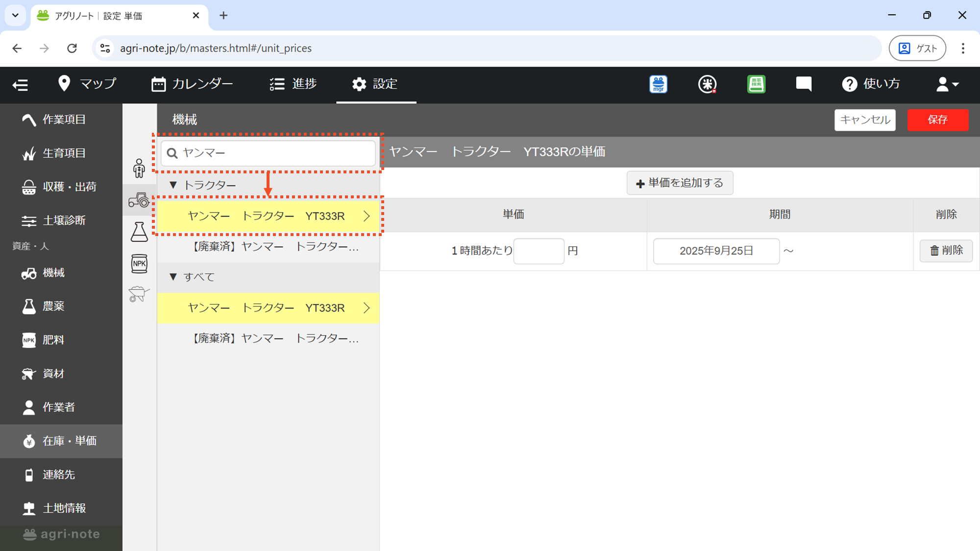Viewport: 980px width, 551px height.
Task: Click the green pesticide search icon
Action: 756,84
